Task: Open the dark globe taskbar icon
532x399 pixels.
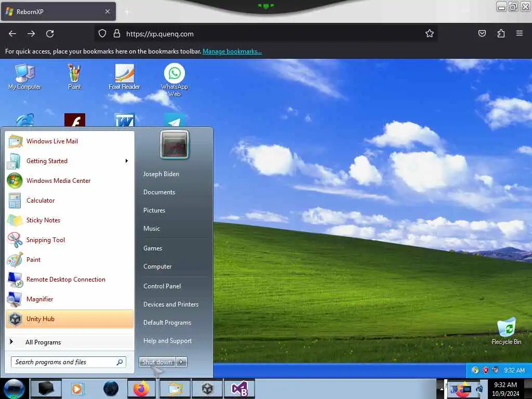Action: [111, 389]
